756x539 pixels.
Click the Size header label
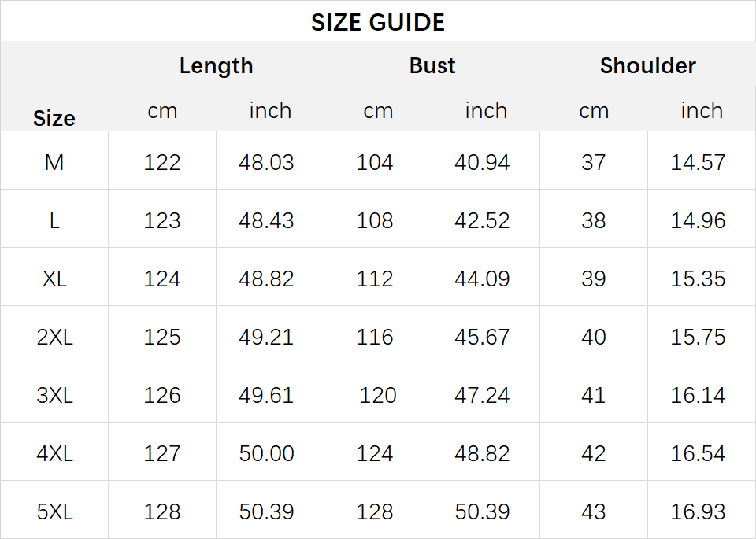click(x=54, y=118)
